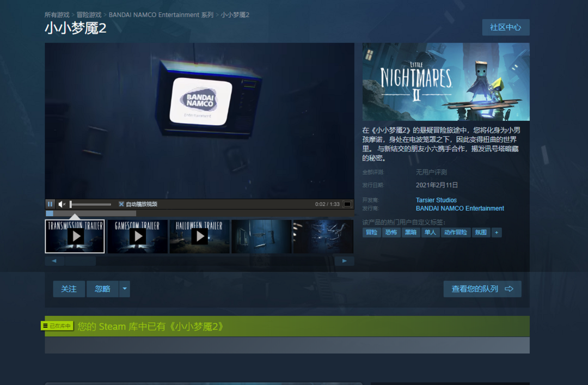
Task: Open the 社区中心 button
Action: pyautogui.click(x=505, y=27)
